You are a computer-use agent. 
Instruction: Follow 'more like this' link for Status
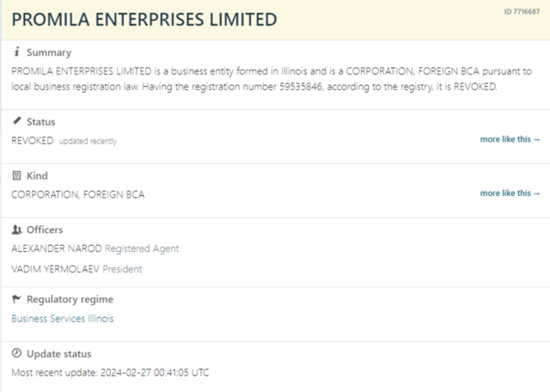click(510, 139)
